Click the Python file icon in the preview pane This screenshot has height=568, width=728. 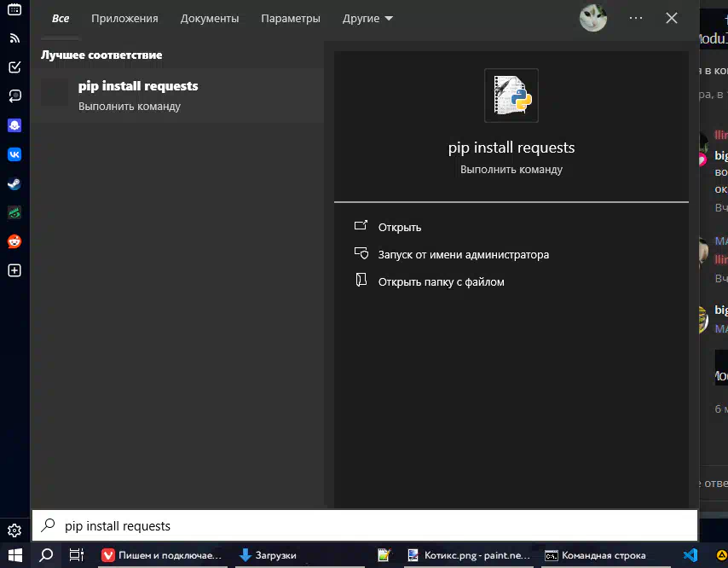click(x=511, y=96)
